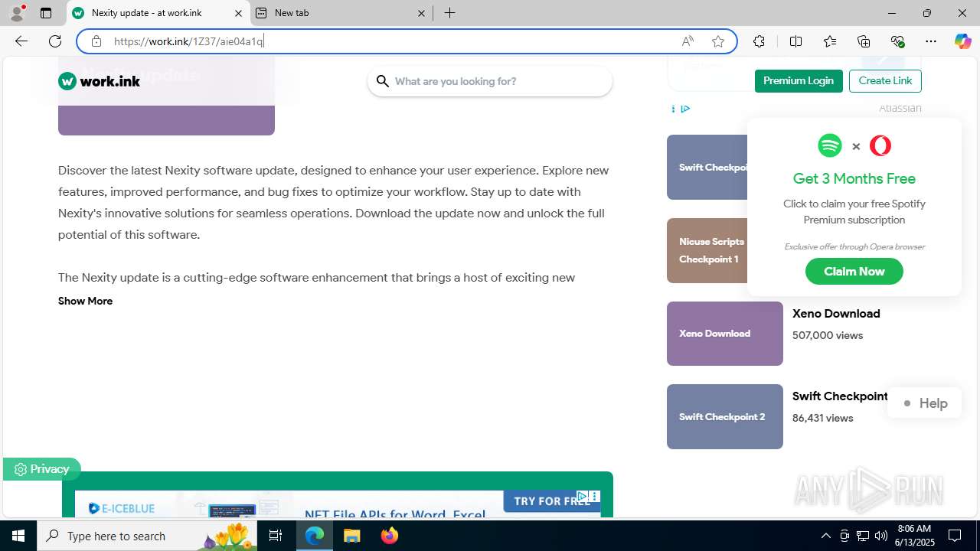980x551 pixels.
Task: Launch Firefox from taskbar
Action: [390, 536]
